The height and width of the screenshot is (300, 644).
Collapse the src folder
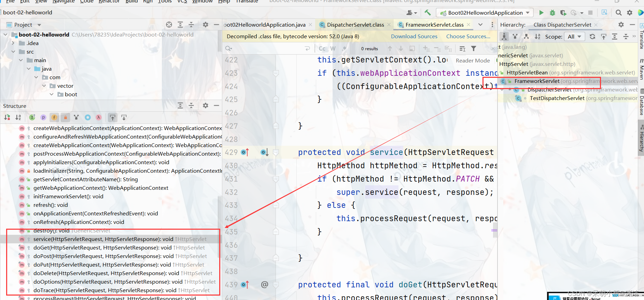tap(13, 52)
